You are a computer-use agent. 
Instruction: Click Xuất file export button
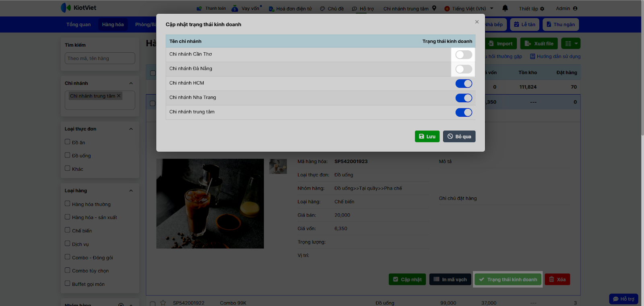click(539, 43)
